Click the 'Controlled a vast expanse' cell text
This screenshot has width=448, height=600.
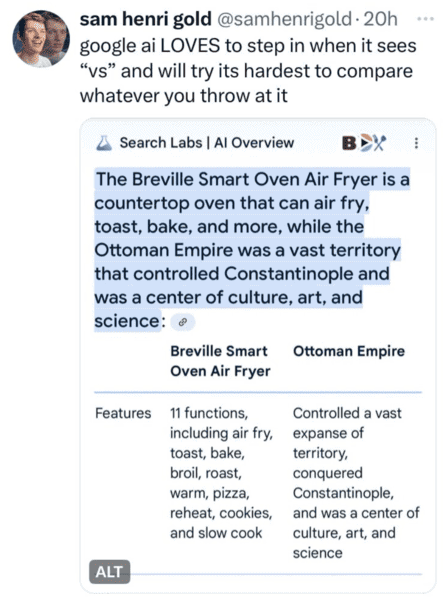[x=356, y=483]
